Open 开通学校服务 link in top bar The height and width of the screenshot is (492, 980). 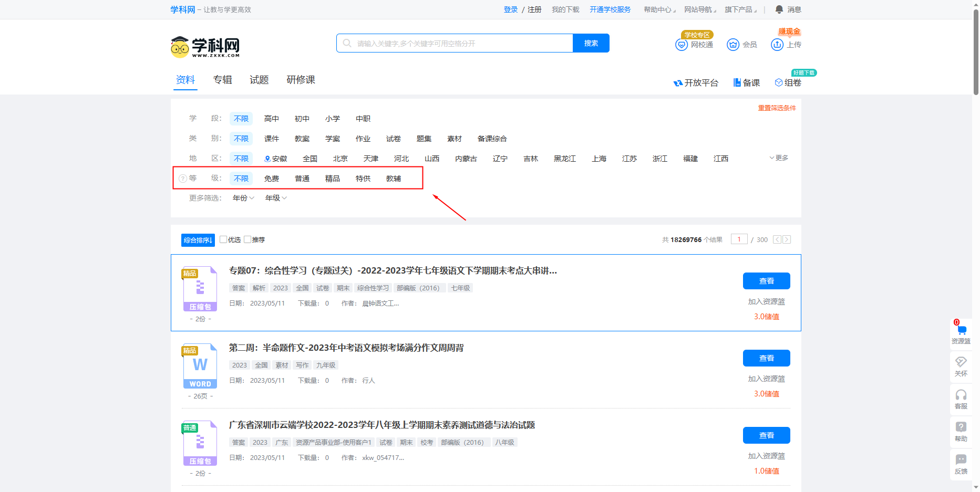[610, 9]
